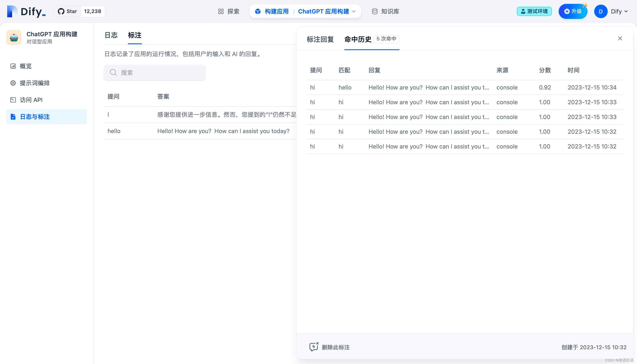This screenshot has height=364, width=637.
Task: Open the 探索 explore tab
Action: click(228, 12)
